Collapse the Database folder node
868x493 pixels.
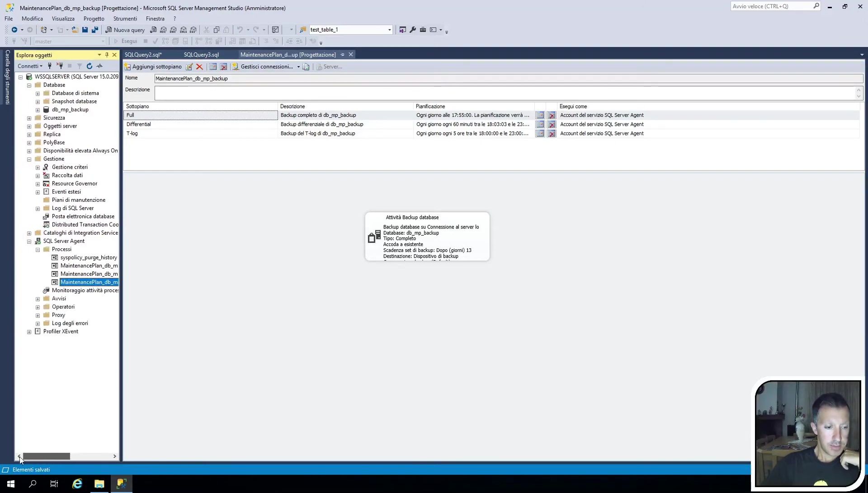[29, 85]
